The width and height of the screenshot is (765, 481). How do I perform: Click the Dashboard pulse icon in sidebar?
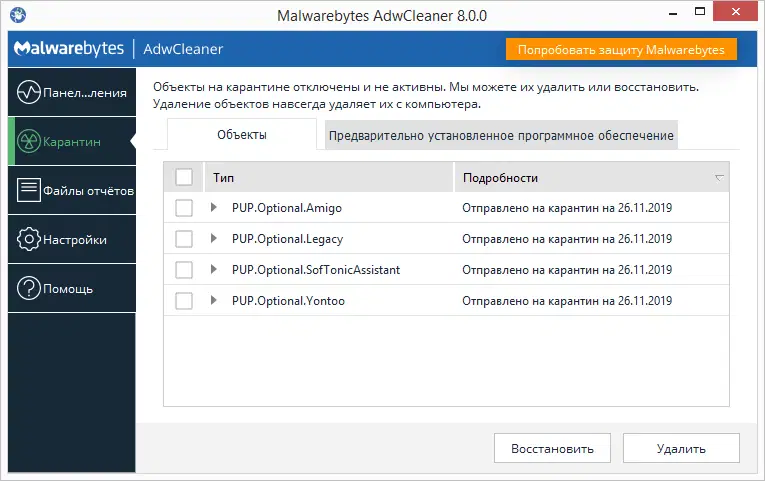[28, 93]
